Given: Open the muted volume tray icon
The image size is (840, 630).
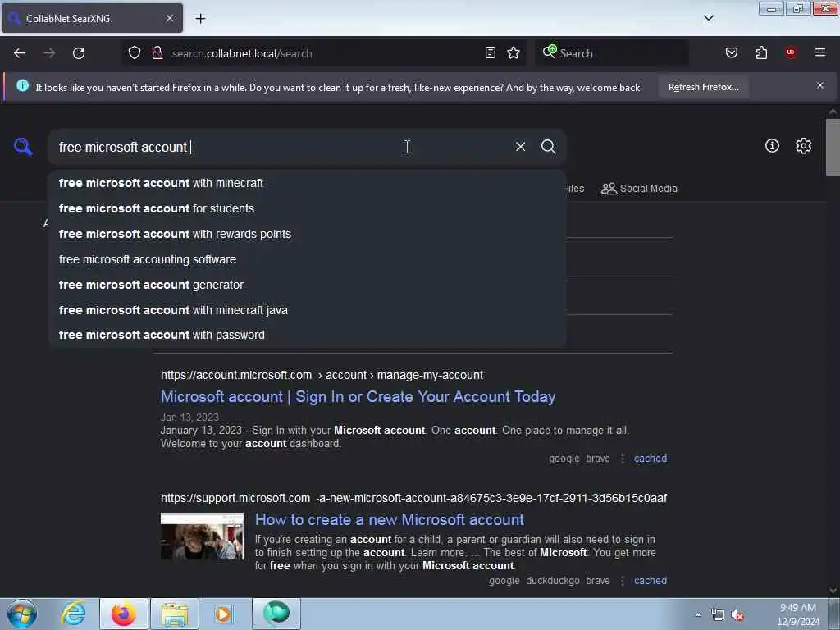Looking at the screenshot, I should tap(738, 615).
